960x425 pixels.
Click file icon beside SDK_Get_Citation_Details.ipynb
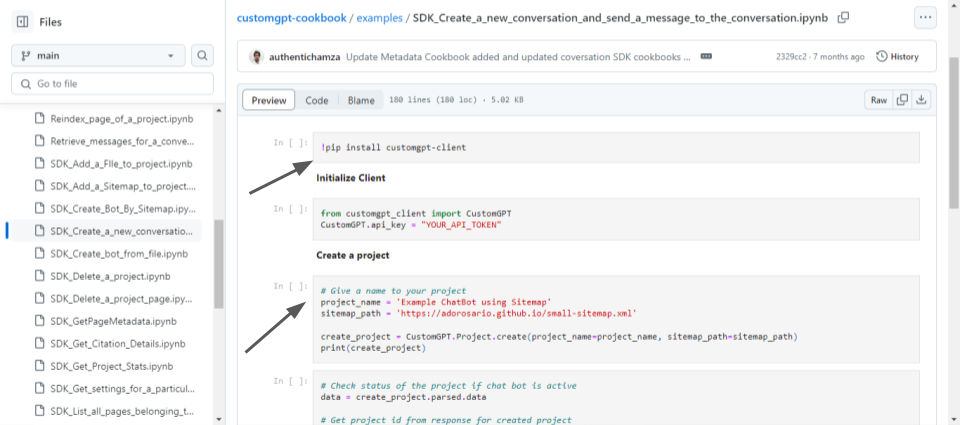coord(40,344)
